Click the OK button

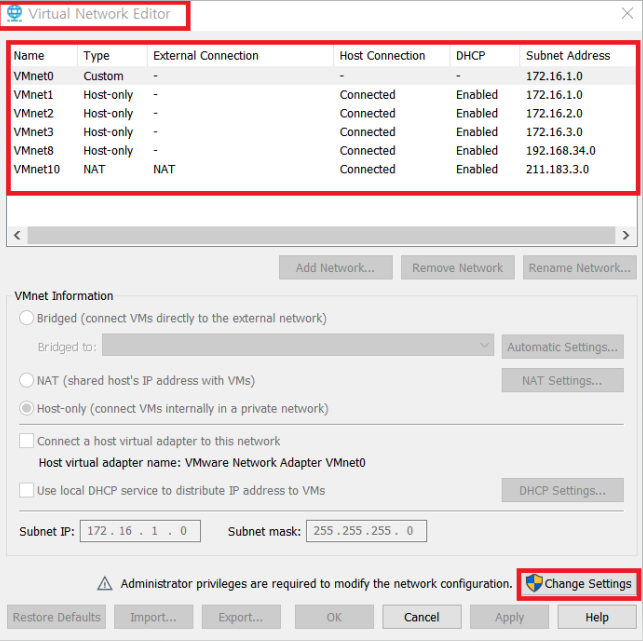click(x=334, y=617)
